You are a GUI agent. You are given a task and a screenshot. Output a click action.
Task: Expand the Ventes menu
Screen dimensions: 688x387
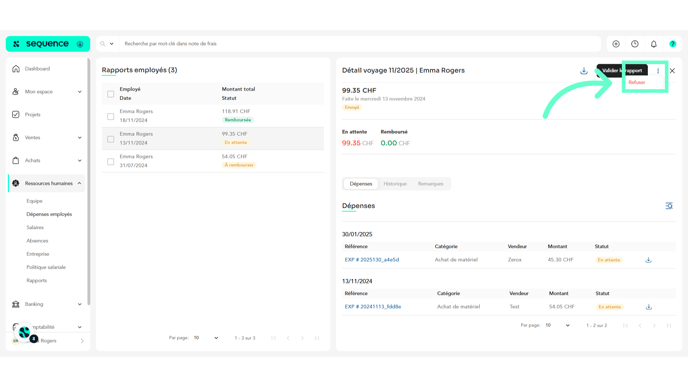79,137
